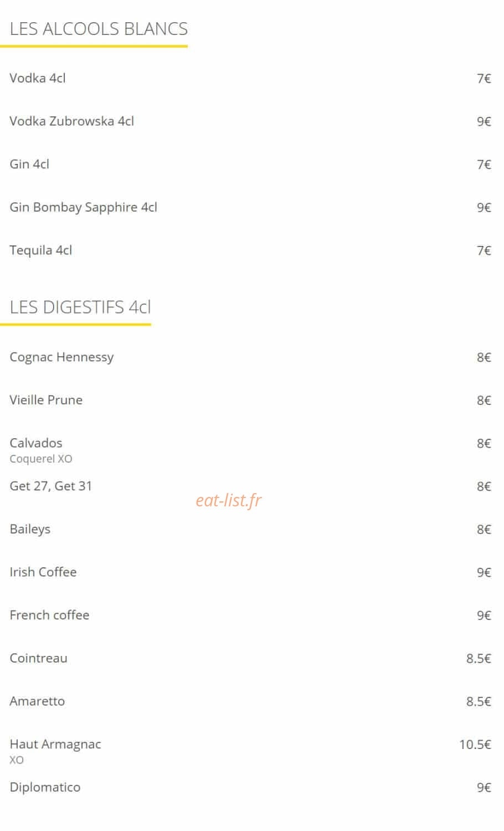This screenshot has width=504, height=831.
Task: Select the French coffee item
Action: pos(49,615)
